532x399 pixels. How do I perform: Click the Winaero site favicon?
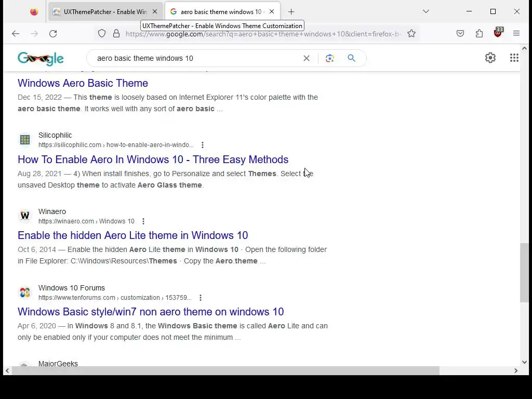pyautogui.click(x=25, y=216)
